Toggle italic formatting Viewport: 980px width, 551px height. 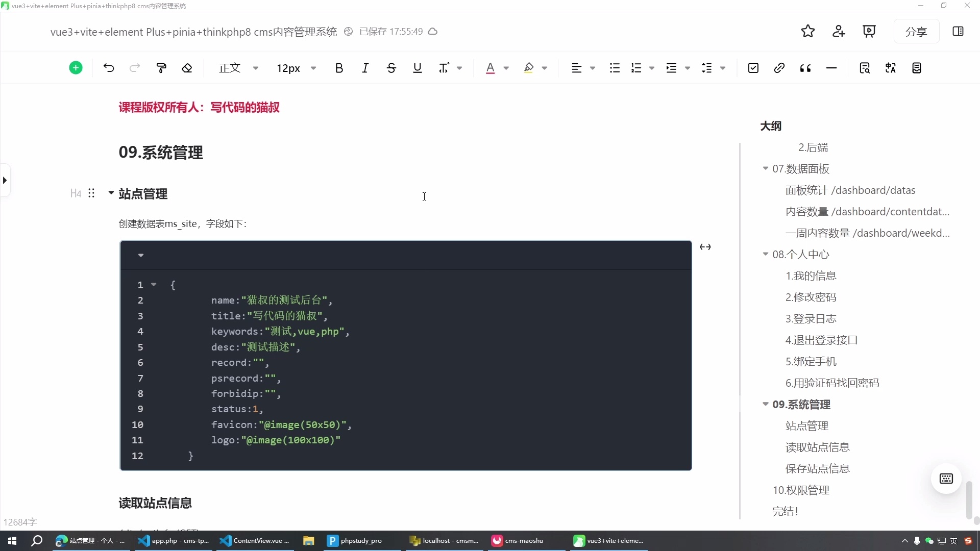[x=365, y=68]
